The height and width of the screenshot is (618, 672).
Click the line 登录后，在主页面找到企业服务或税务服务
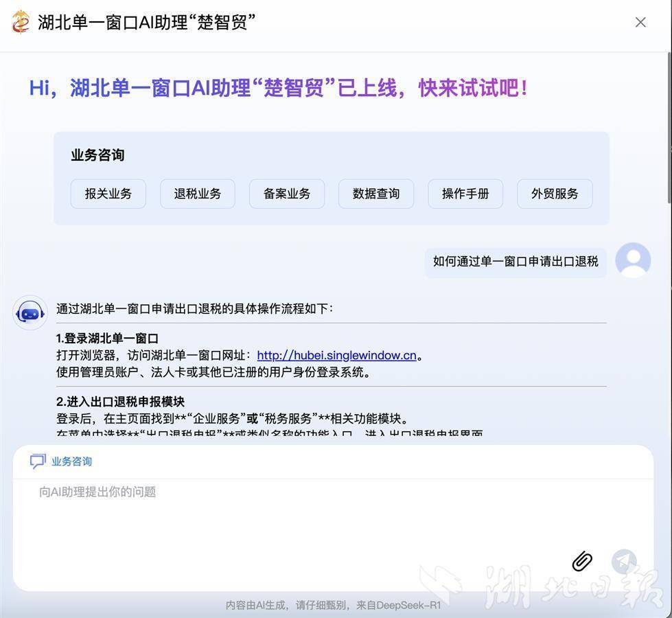232,419
